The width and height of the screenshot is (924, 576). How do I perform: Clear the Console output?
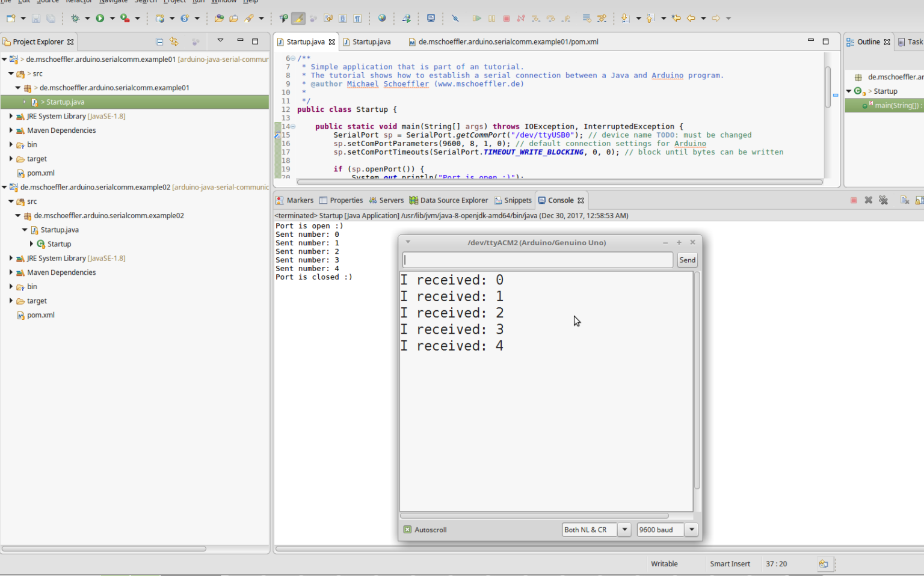pyautogui.click(x=905, y=200)
